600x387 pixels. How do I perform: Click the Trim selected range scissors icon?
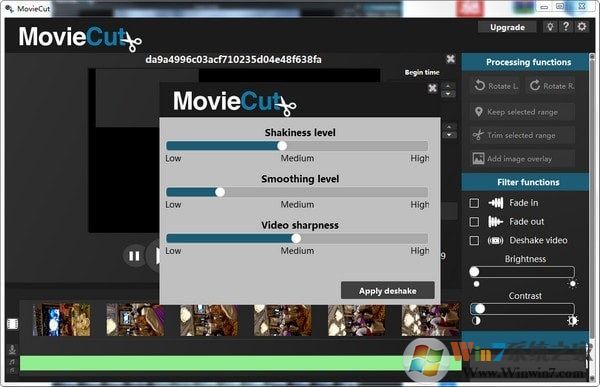tap(478, 135)
